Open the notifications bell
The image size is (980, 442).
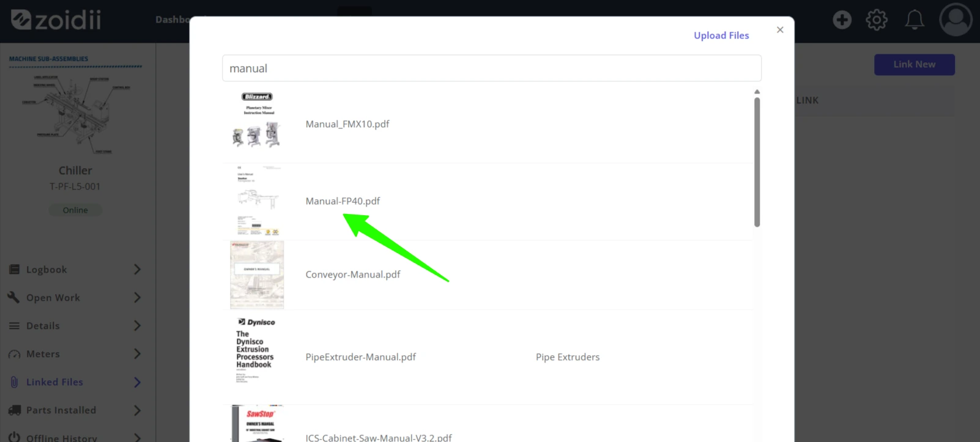click(x=915, y=20)
